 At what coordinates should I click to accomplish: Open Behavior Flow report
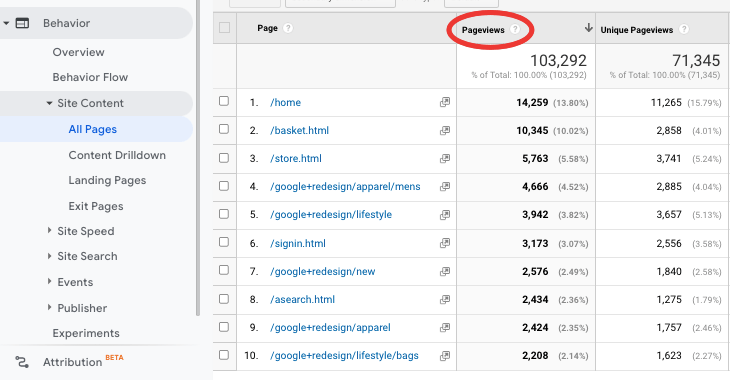click(90, 77)
